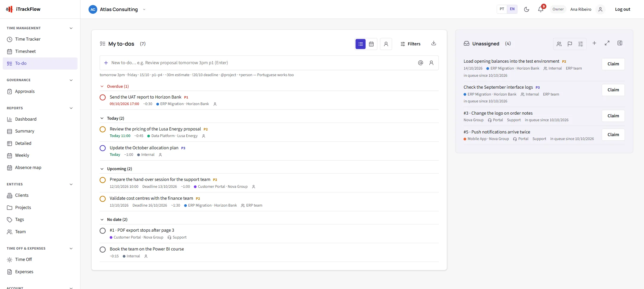
Task: Click the 09/10/2026 17:00 overdue date
Action: click(x=124, y=104)
